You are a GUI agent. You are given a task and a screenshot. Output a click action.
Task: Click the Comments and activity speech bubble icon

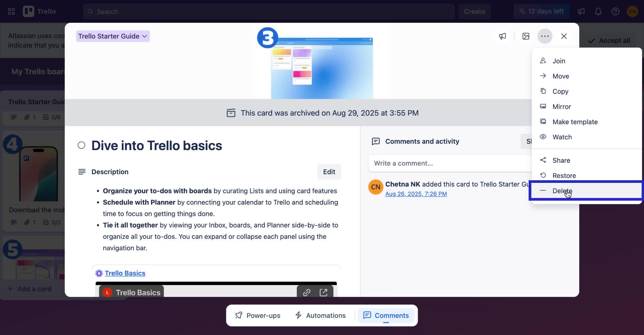point(376,141)
